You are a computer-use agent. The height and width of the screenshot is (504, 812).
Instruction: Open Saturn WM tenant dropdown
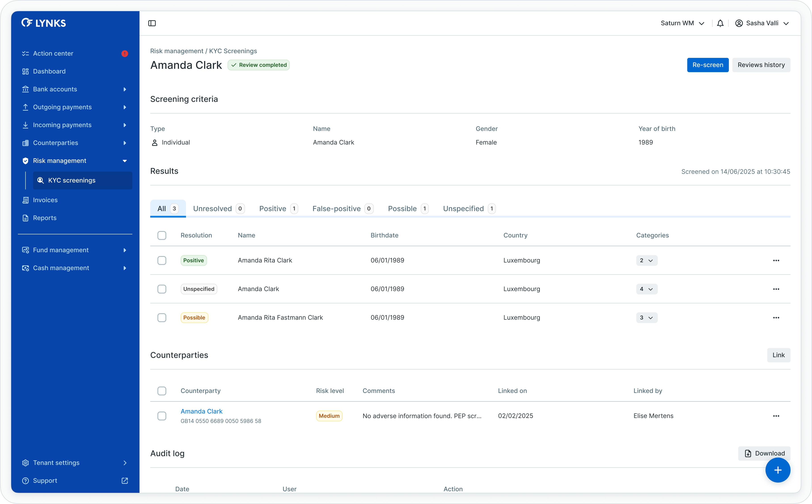pos(682,23)
